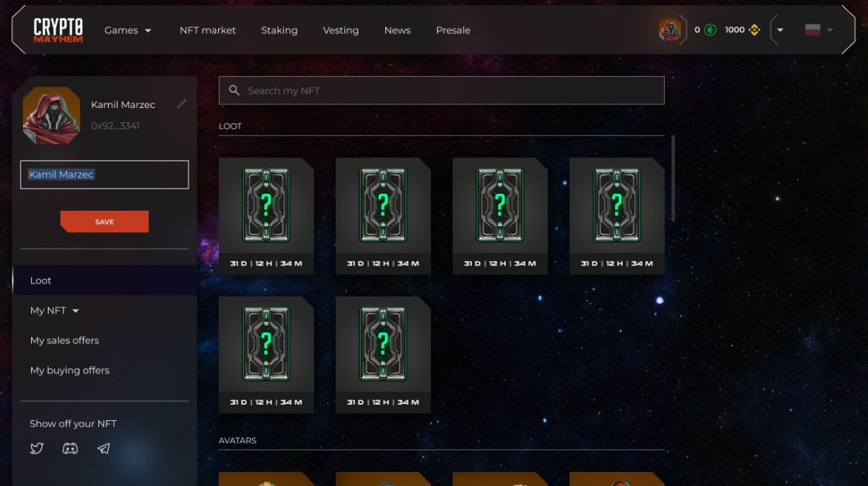This screenshot has width=868, height=486.
Task: Open My sales offers link
Action: pyautogui.click(x=64, y=340)
